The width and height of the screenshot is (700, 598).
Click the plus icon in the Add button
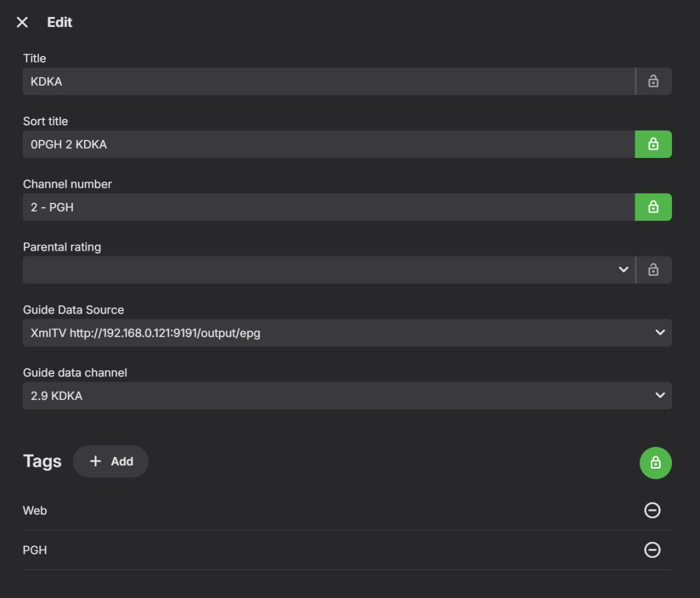pyautogui.click(x=96, y=462)
